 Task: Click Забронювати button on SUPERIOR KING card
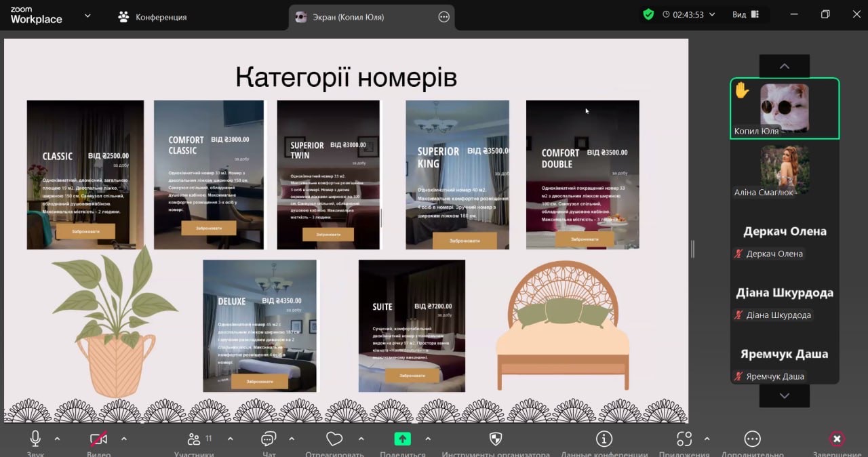tap(465, 241)
